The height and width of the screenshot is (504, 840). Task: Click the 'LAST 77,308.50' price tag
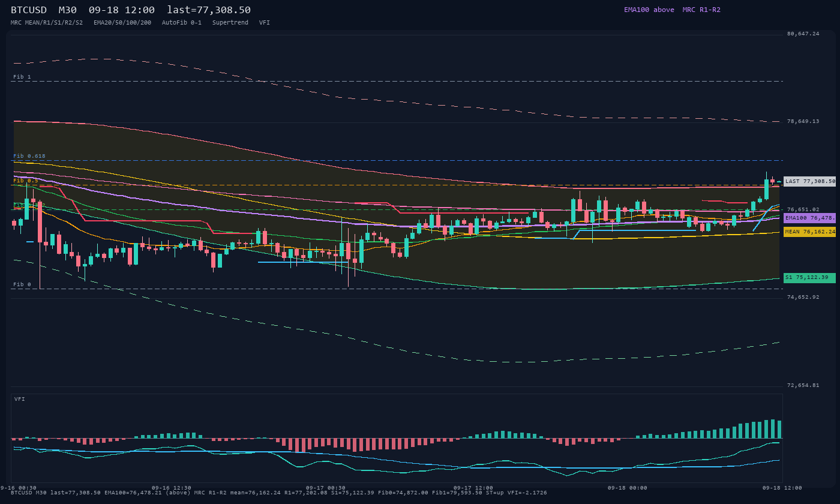[810, 181]
